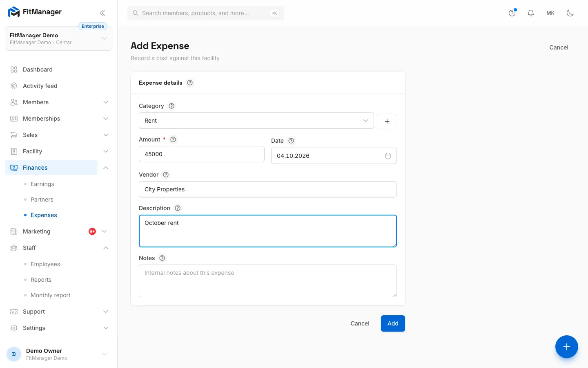Click the Notes text area
The height and width of the screenshot is (368, 588).
click(268, 281)
